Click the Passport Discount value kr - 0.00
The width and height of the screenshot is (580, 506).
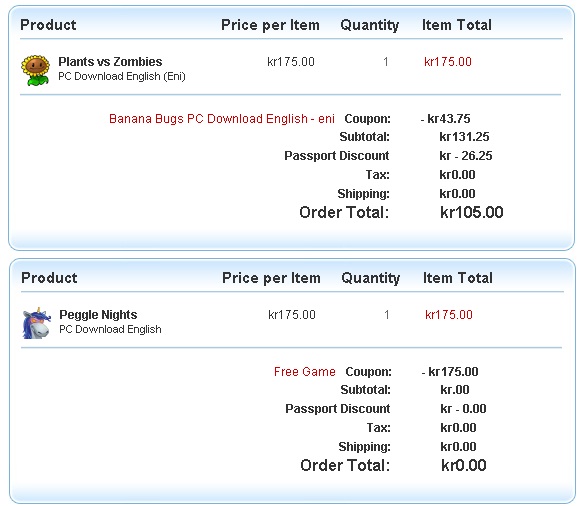463,409
